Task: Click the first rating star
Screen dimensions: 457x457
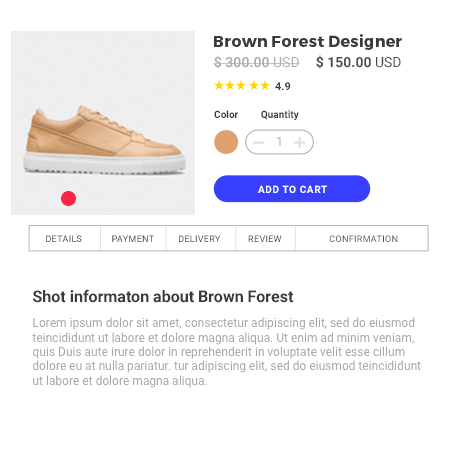Action: pos(219,86)
